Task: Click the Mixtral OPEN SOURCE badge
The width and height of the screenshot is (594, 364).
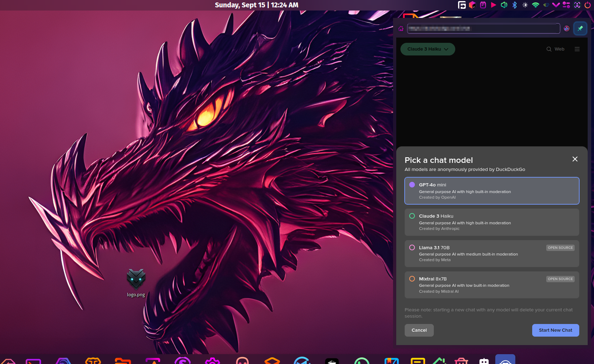Action: (x=560, y=279)
